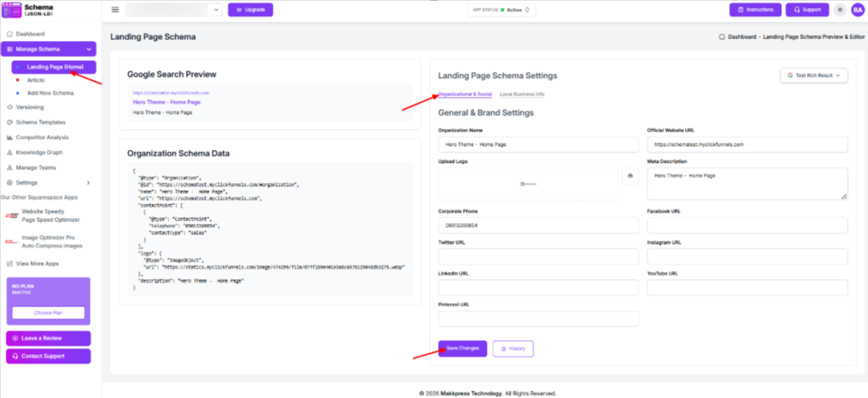868x398 pixels.
Task: Expand the Settings sidebar submenu
Action: click(88, 183)
